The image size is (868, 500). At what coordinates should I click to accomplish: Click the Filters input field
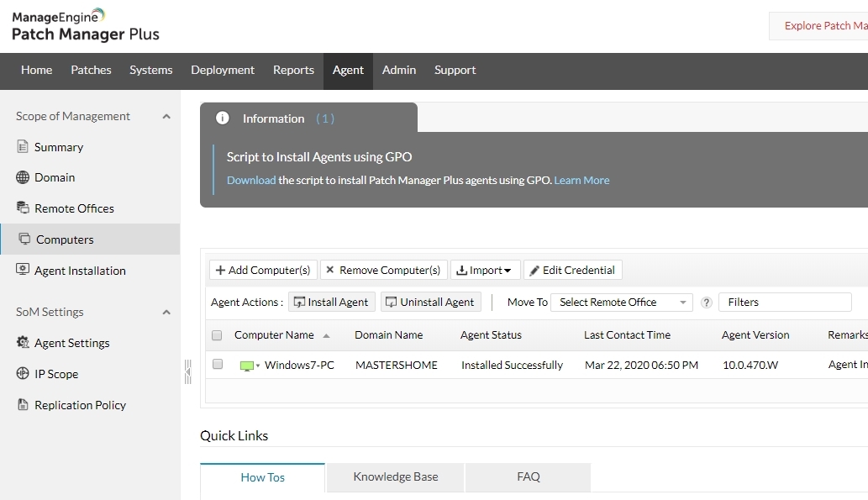[x=784, y=303]
